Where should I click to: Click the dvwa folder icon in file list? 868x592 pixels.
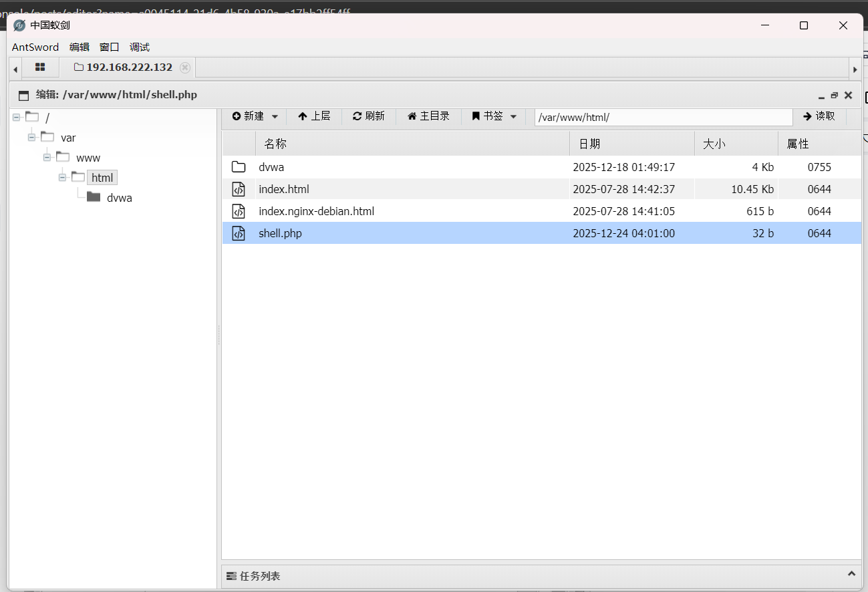239,167
